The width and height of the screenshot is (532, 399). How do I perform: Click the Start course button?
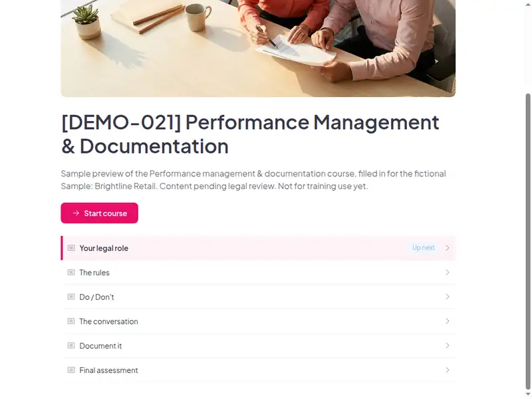[99, 213]
